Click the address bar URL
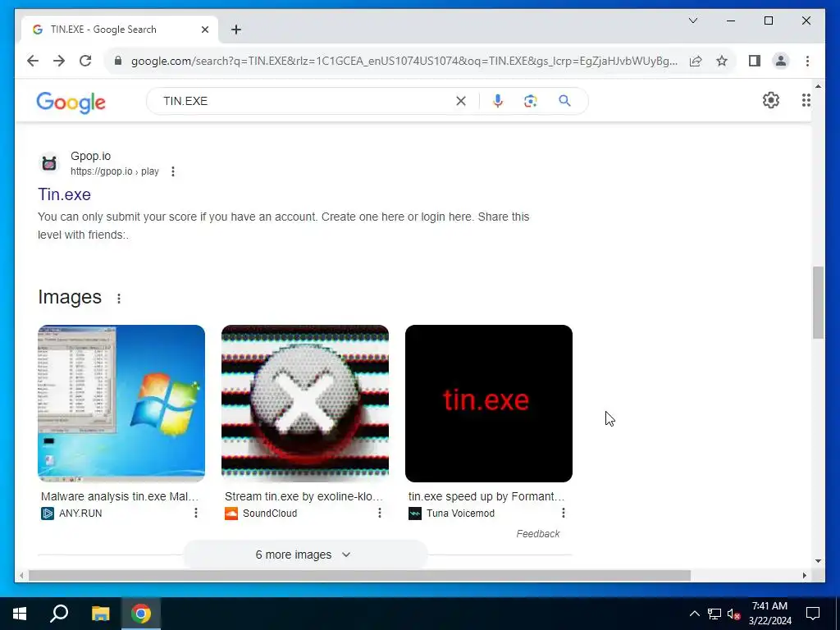The width and height of the screenshot is (840, 630). click(x=404, y=61)
